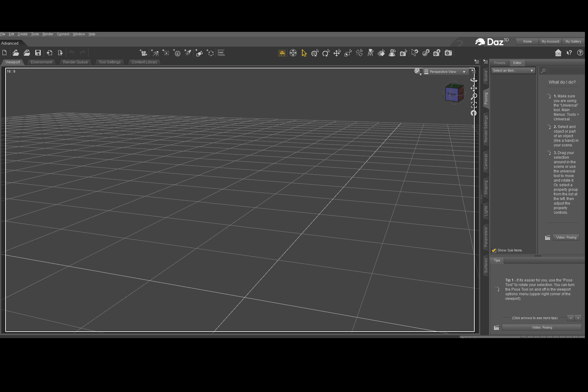
Task: Open the draw style sphere dropdown
Action: 418,71
